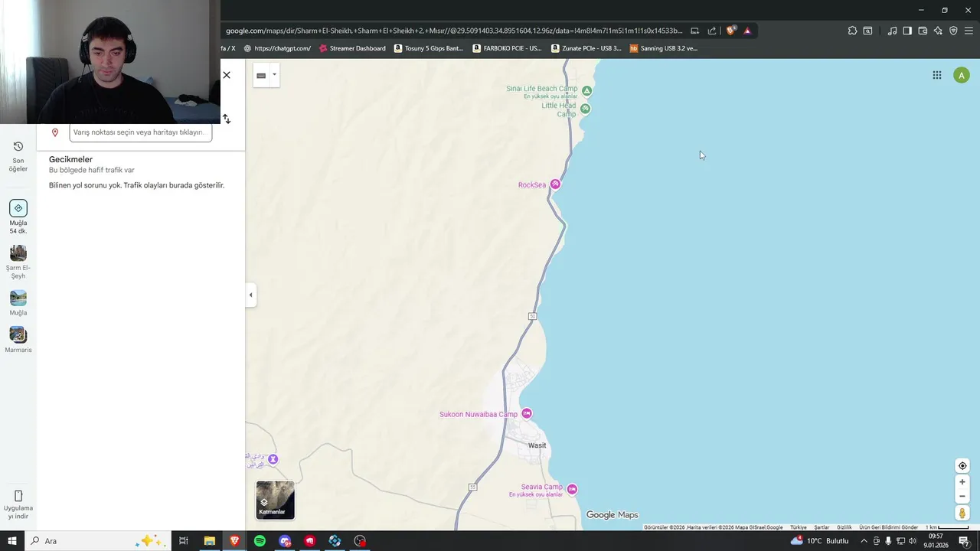Click the Türkiye footer link
The image size is (980, 551).
[799, 527]
